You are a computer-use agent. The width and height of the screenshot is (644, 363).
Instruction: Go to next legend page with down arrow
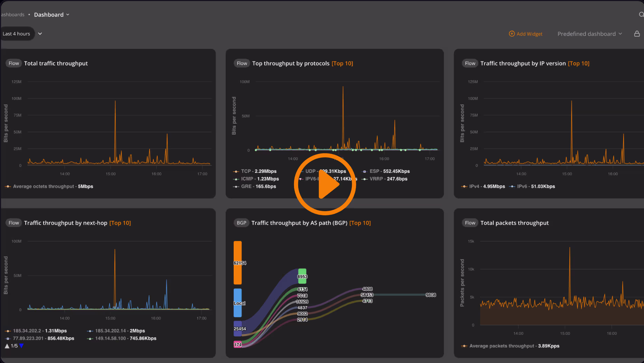pyautogui.click(x=21, y=346)
